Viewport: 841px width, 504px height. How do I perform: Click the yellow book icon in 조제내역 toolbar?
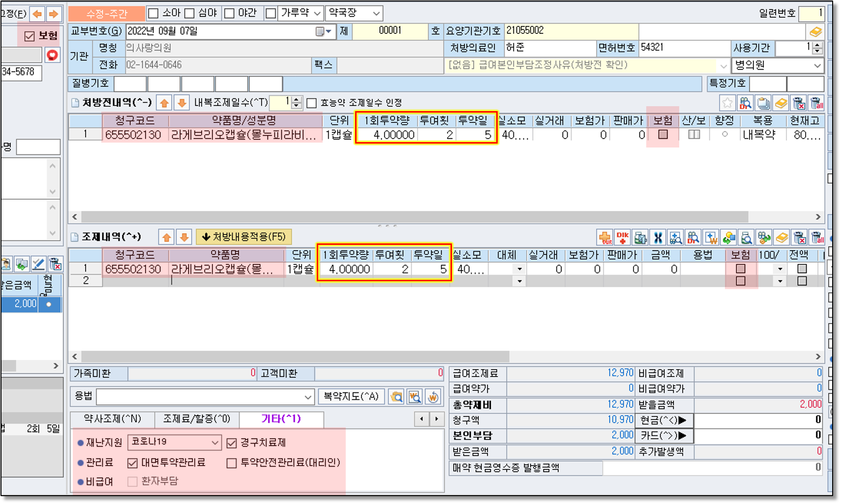click(781, 238)
